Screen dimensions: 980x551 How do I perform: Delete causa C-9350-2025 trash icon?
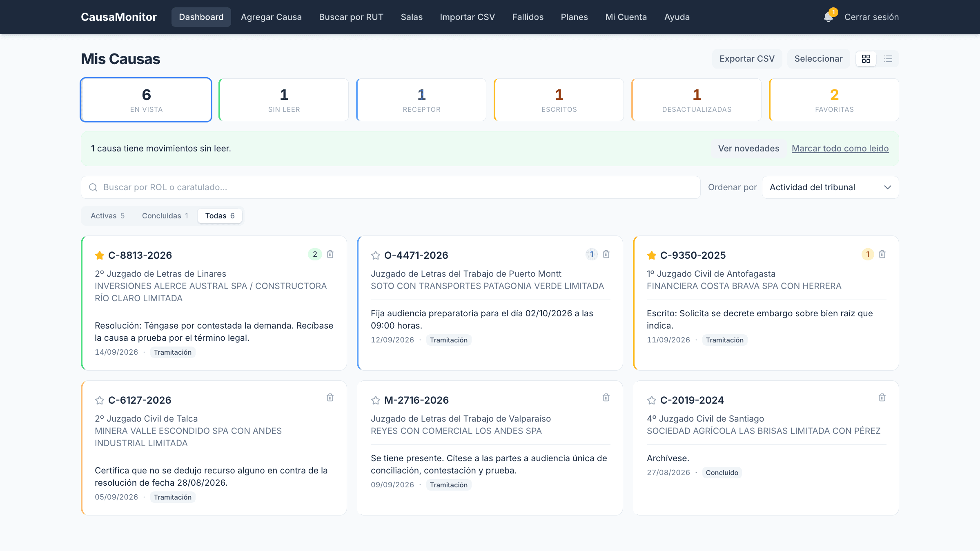882,254
